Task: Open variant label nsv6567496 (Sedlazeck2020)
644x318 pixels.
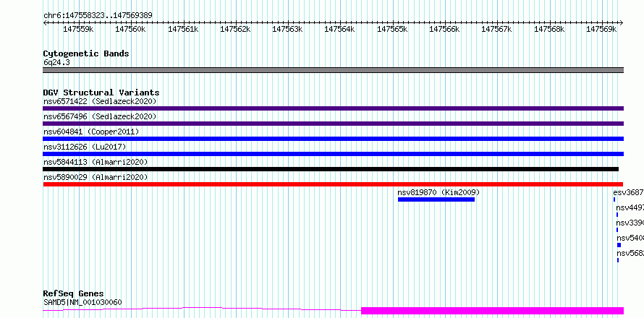Action: coord(100,116)
